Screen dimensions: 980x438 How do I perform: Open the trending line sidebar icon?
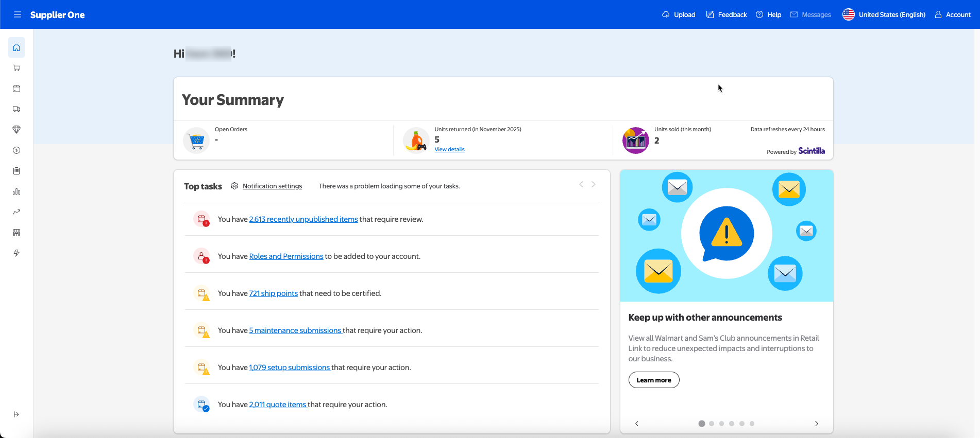coord(16,212)
